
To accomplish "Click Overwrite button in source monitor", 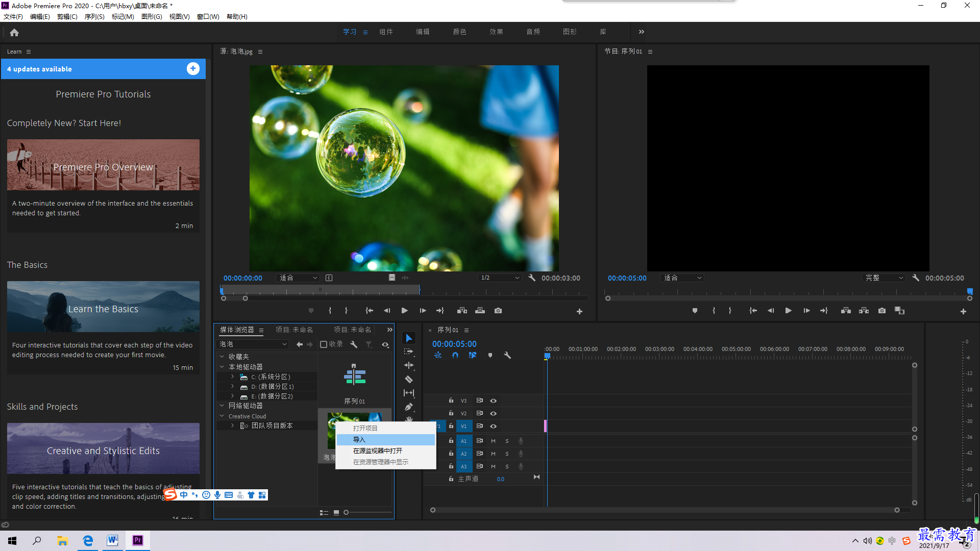I will (480, 310).
